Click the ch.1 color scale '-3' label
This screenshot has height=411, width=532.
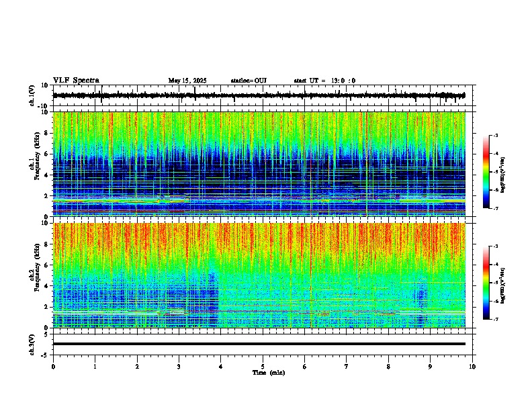[x=495, y=136]
